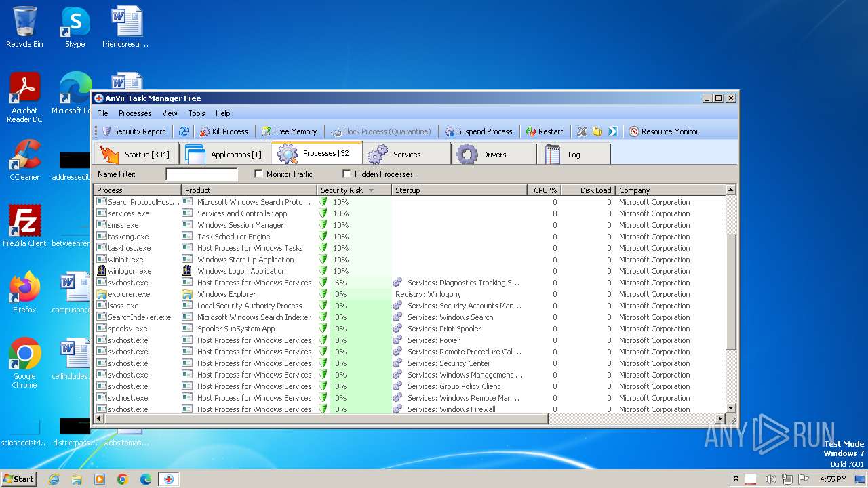868x488 pixels.
Task: Open the Log tab
Action: pyautogui.click(x=574, y=154)
